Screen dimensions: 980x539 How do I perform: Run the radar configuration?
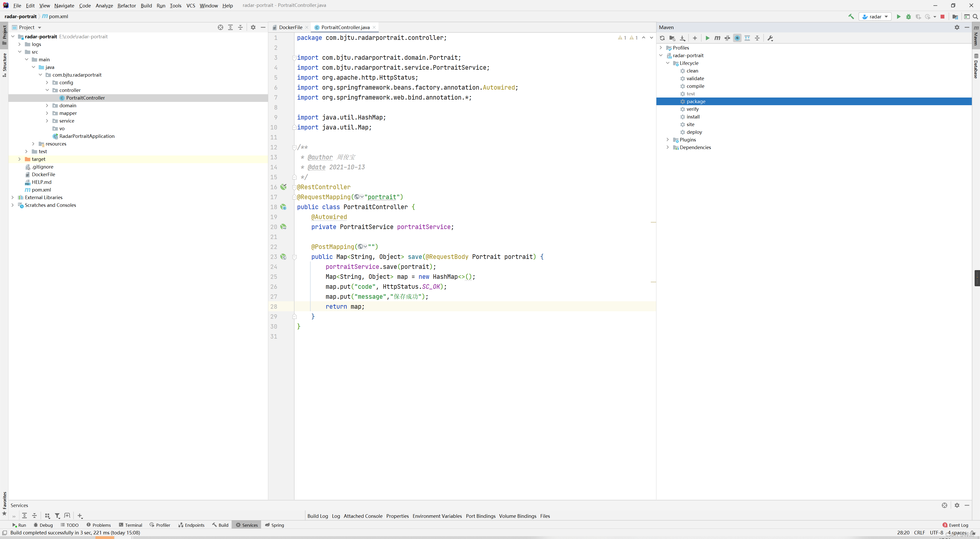point(899,16)
